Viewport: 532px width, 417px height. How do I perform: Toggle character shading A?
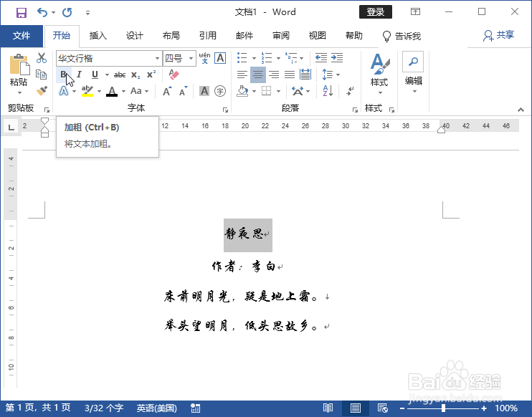(x=204, y=91)
